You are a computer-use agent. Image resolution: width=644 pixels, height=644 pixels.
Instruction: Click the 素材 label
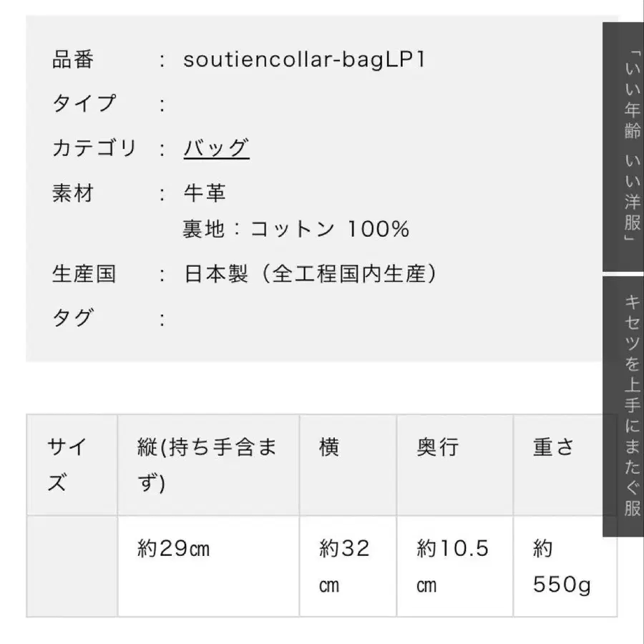(x=73, y=193)
